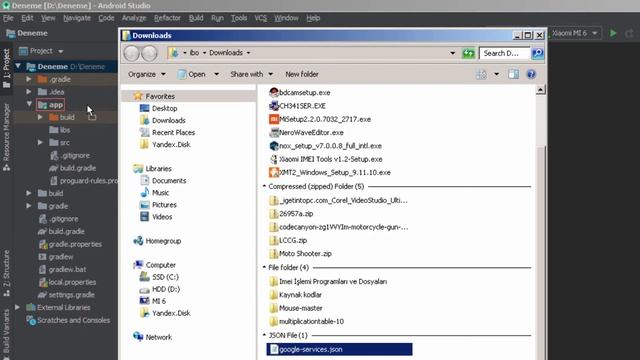This screenshot has width=640, height=360.
Task: Open the Pictures library
Action: (158, 205)
